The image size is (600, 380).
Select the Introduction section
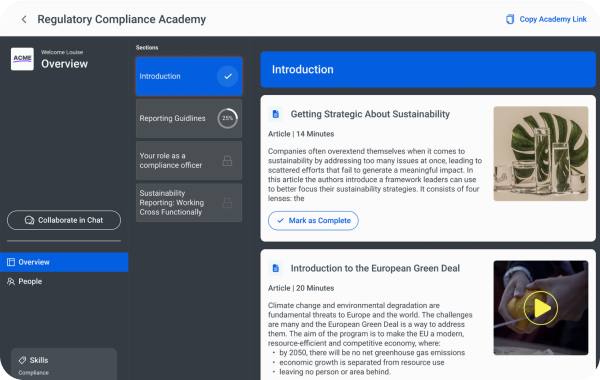(189, 76)
